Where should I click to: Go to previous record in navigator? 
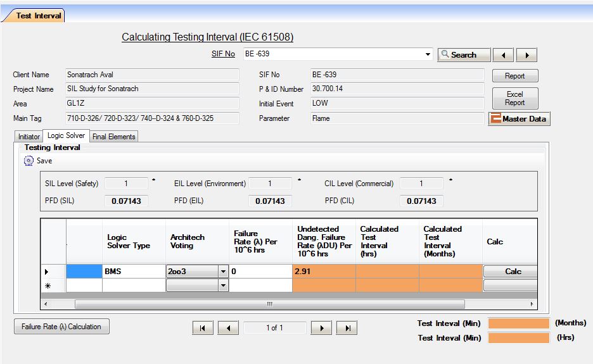(228, 328)
